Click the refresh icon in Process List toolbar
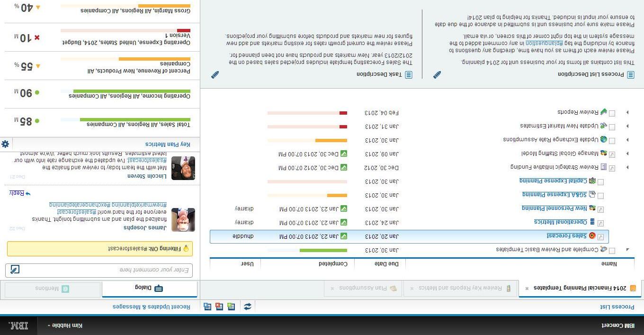The width and height of the screenshot is (644, 335). coord(248,307)
